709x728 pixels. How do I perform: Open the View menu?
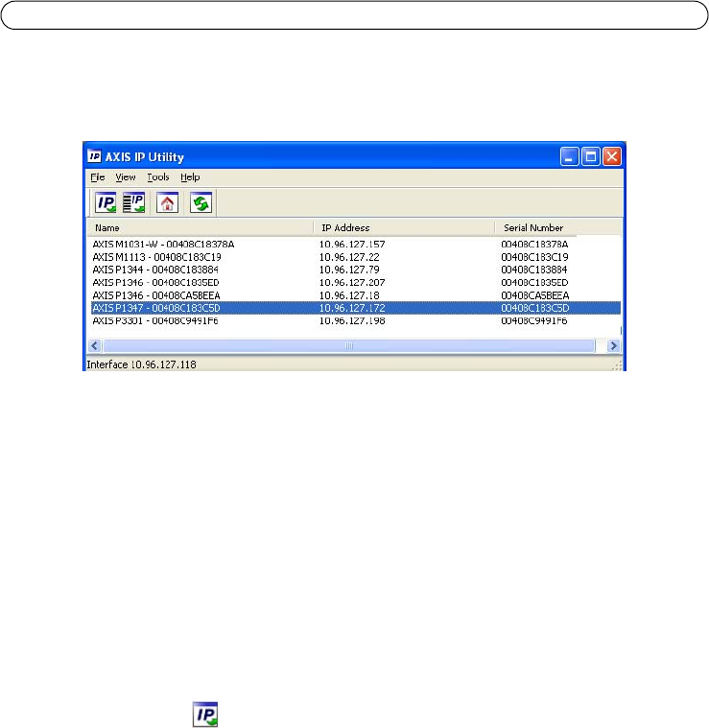click(x=126, y=176)
